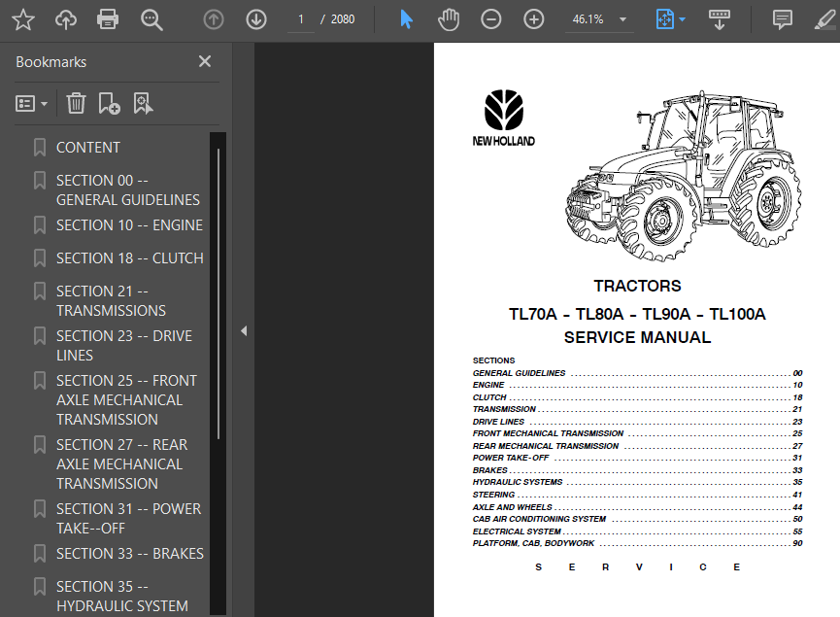840x617 pixels.
Task: Click the page number input field
Action: click(x=301, y=19)
